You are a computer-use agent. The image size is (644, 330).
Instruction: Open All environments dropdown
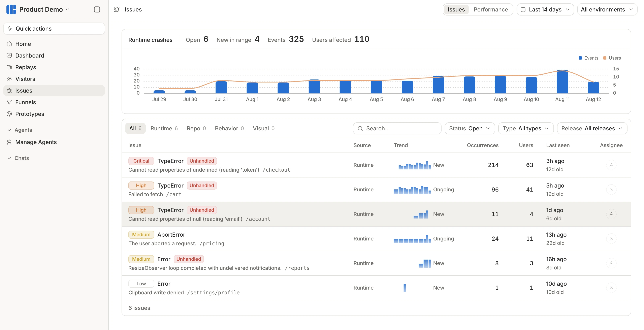607,9
